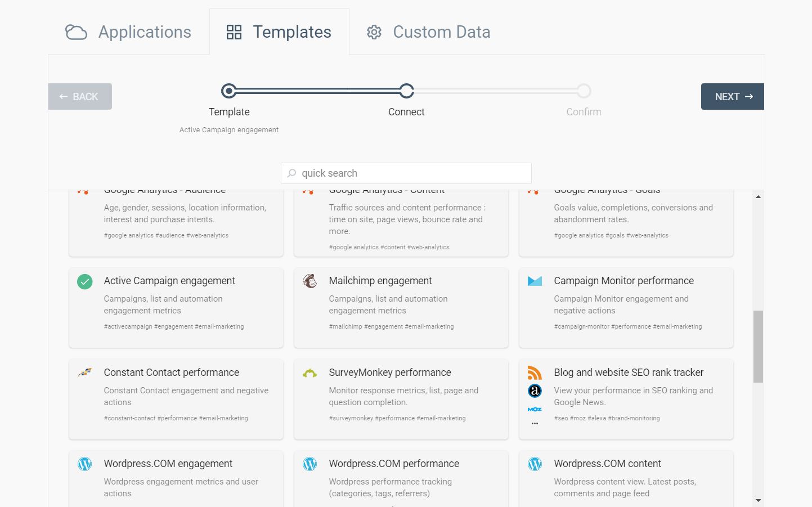
Task: Focus the quick search field
Action: coord(406,173)
